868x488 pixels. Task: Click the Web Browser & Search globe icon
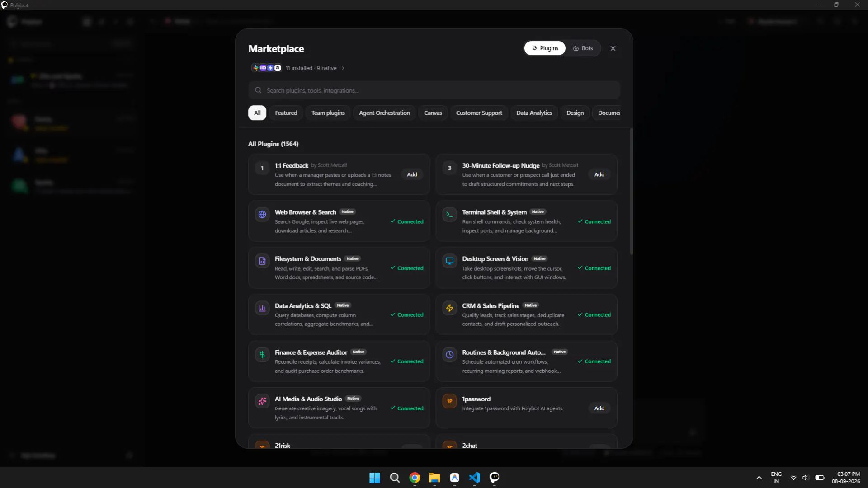tap(262, 214)
